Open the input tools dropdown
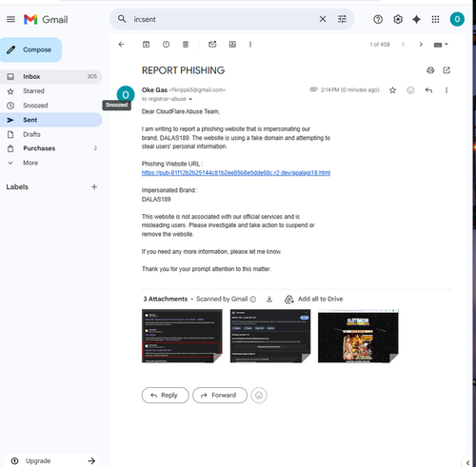Viewport: 476px width, 467px height. [441, 45]
